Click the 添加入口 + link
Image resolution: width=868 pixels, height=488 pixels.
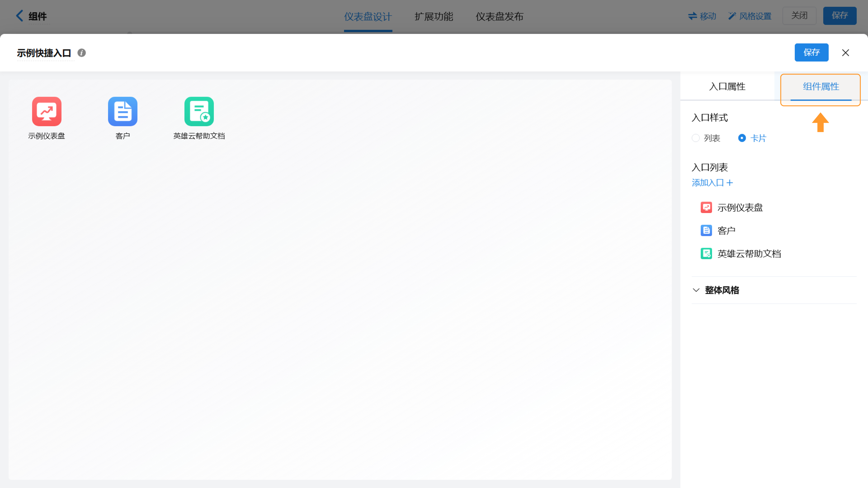pyautogui.click(x=712, y=183)
